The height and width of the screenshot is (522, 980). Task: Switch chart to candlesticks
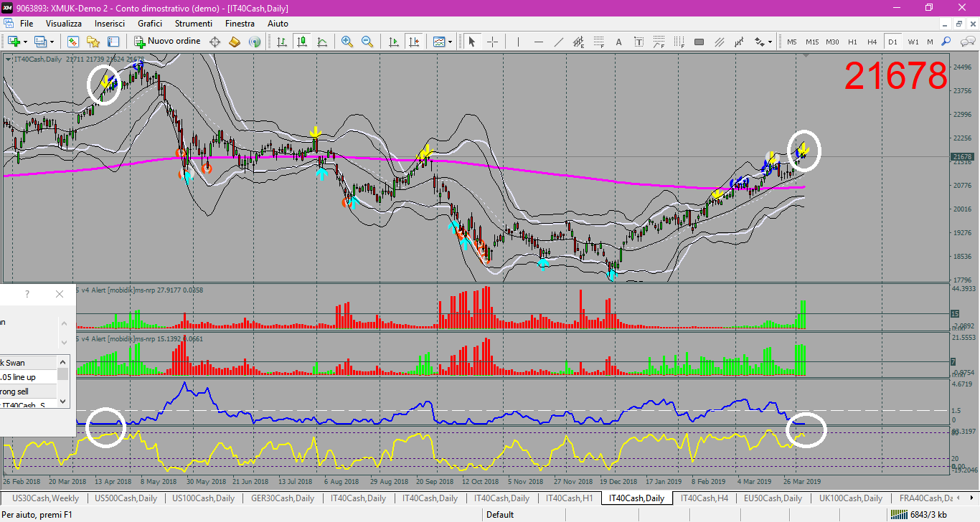pos(302,42)
